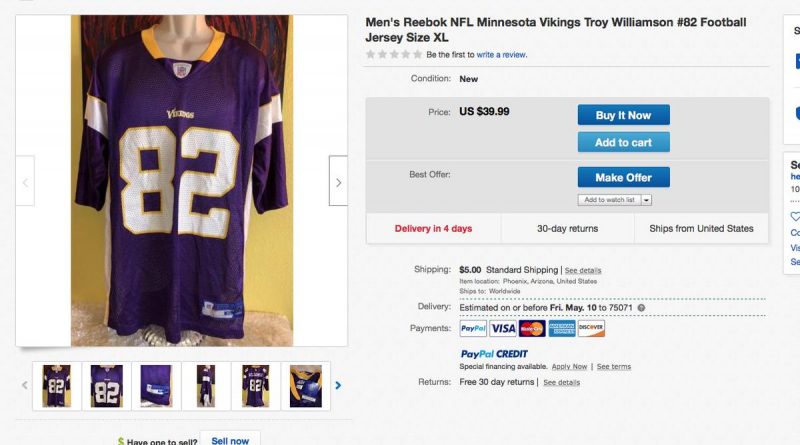Image resolution: width=800 pixels, height=445 pixels.
Task: Click the heart watch icon in seller panel
Action: (x=795, y=217)
